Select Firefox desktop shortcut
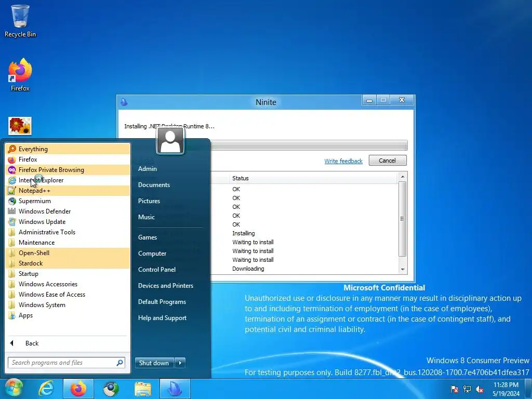This screenshot has width=532, height=399. [20, 75]
